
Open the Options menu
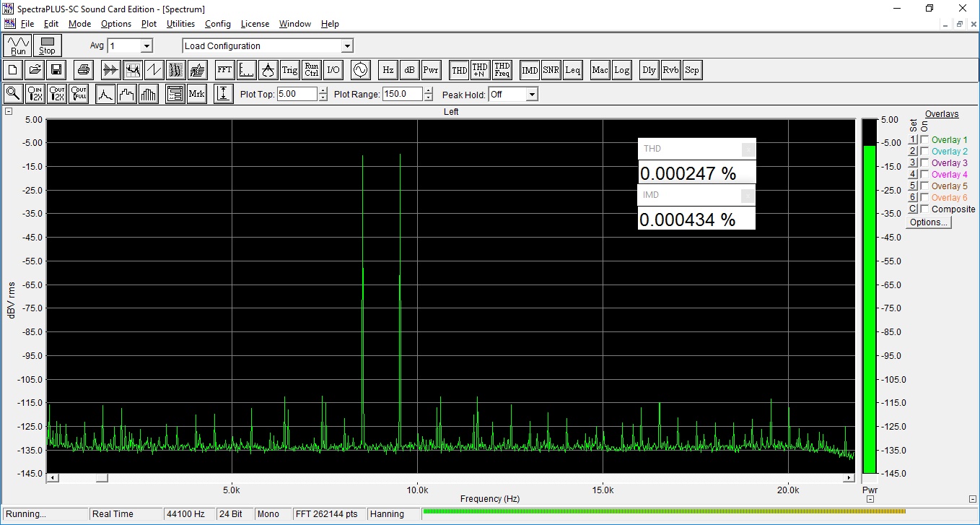click(116, 24)
